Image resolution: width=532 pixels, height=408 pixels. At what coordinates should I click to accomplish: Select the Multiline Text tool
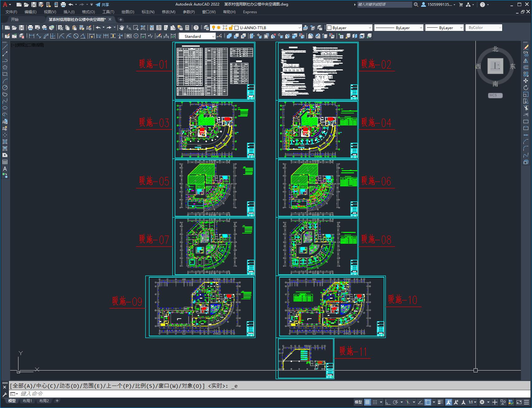point(5,169)
